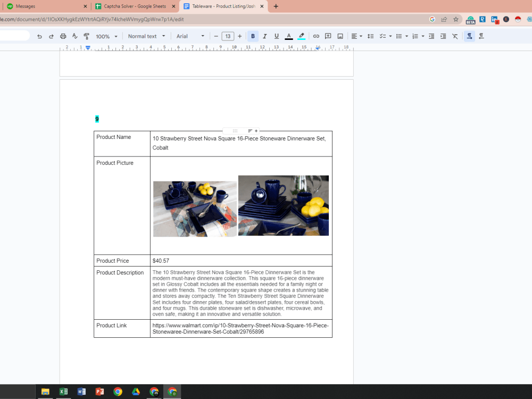Open the zoom 100% dropdown
This screenshot has width=532, height=399.
tap(106, 36)
